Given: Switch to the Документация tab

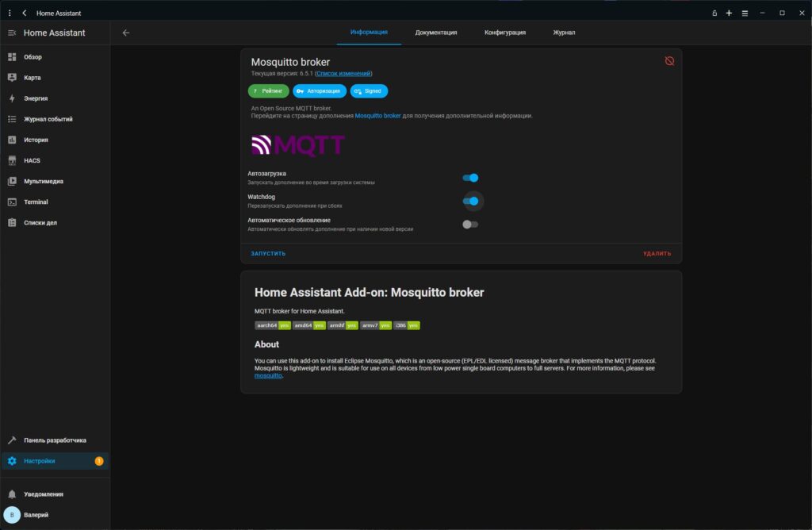Looking at the screenshot, I should coord(436,33).
